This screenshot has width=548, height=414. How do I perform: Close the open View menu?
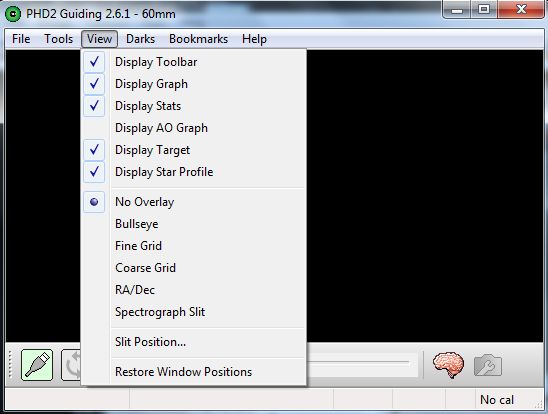100,39
